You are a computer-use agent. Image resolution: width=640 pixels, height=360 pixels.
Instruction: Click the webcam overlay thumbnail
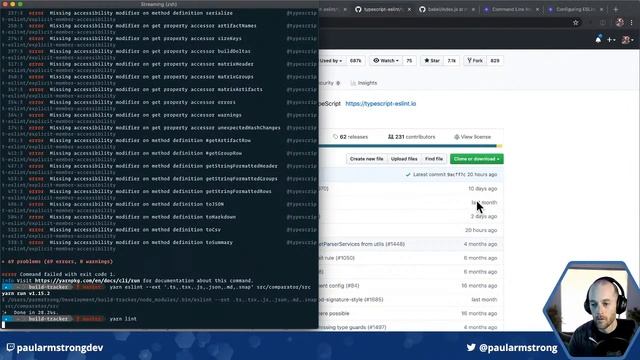pyautogui.click(x=593, y=310)
